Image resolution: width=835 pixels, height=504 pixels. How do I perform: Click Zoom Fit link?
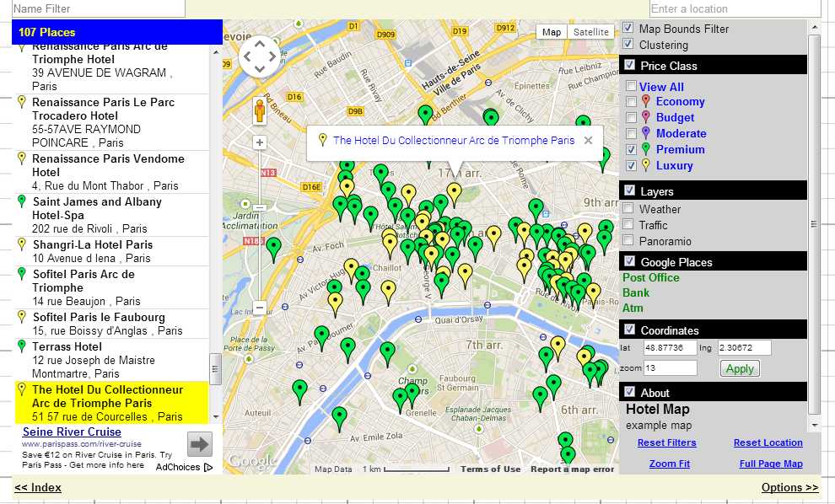click(670, 464)
